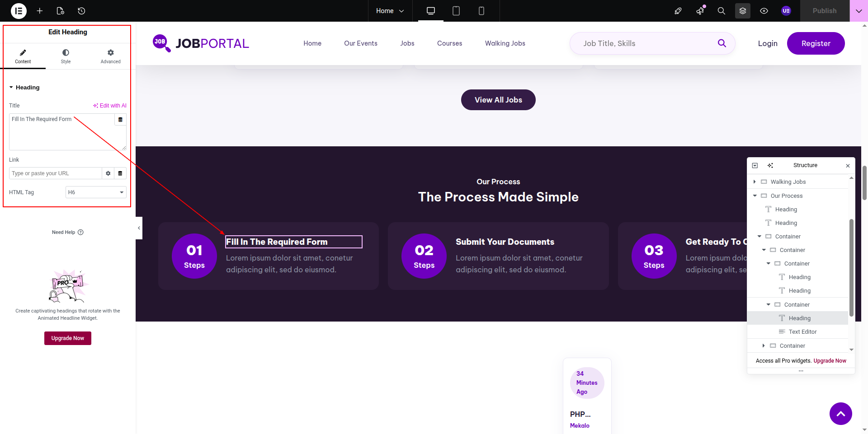Open the History clock icon
Screen dimensions: 868x434
81,11
